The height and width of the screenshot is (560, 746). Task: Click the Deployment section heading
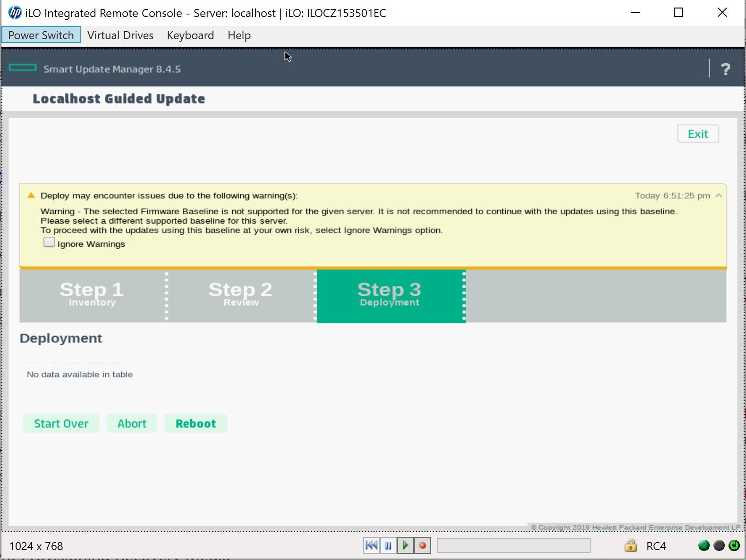(x=61, y=338)
